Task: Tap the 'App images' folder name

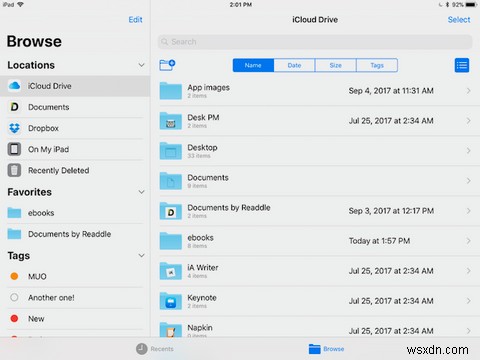Action: coord(208,88)
